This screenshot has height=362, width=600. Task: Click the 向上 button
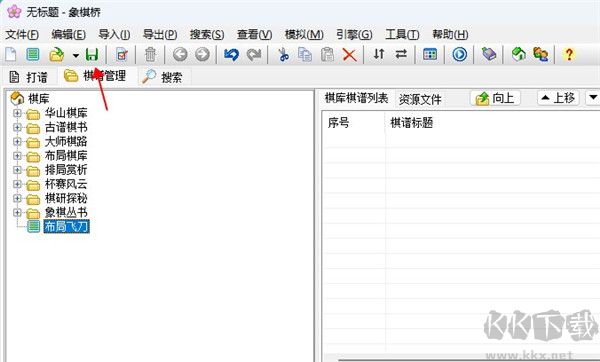[x=495, y=98]
